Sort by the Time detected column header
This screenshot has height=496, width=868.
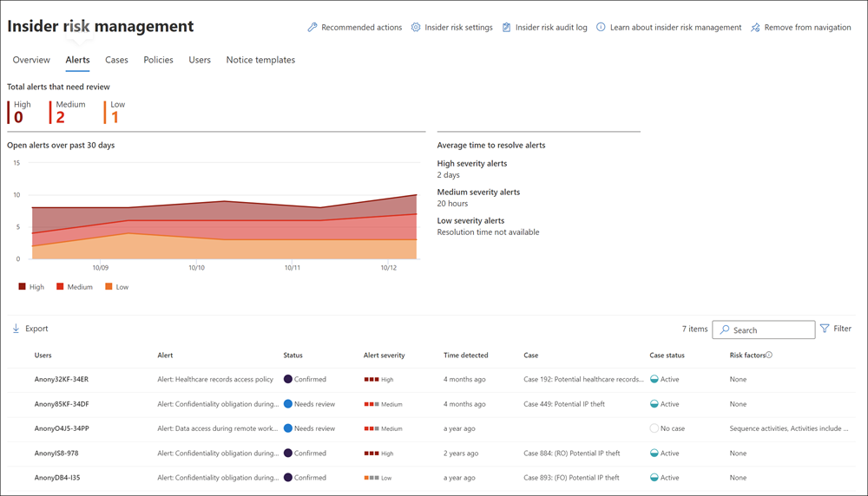465,355
